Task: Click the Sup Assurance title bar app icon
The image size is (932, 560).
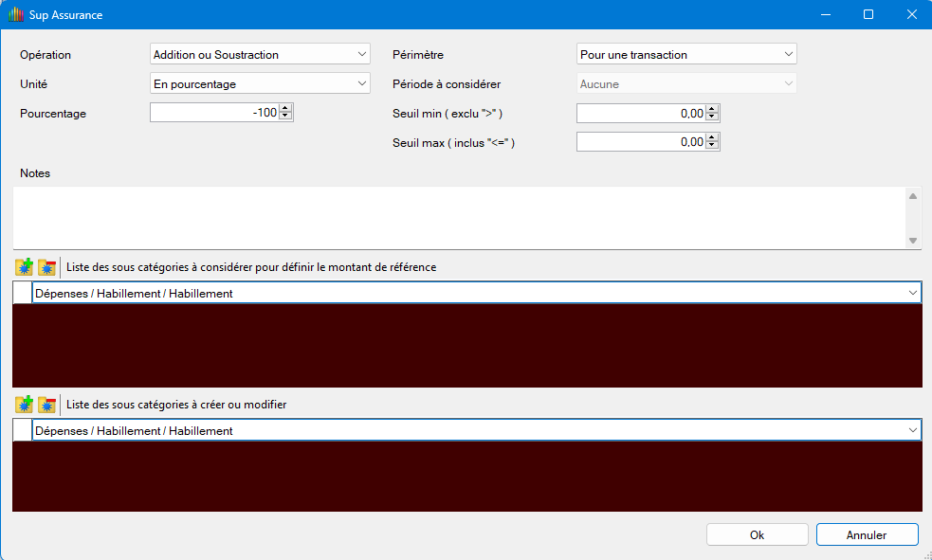Action: coord(16,15)
